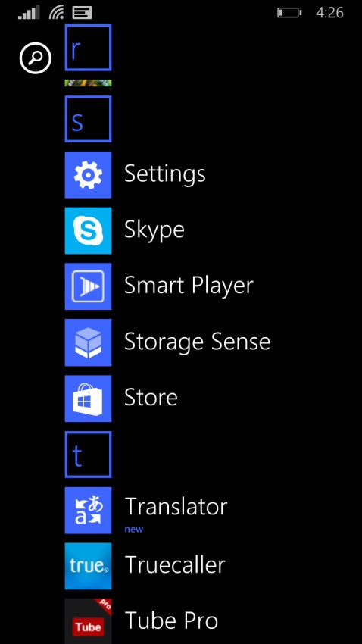Open the Store shopping bag icon
This screenshot has width=362, height=644.
(89, 399)
